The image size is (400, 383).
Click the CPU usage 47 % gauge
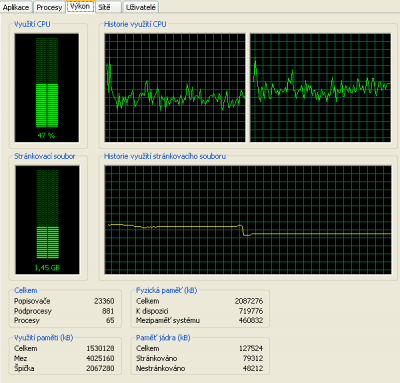pos(47,88)
